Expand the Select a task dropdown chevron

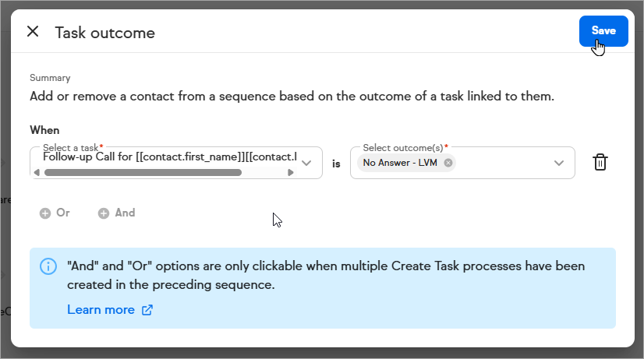tap(306, 163)
